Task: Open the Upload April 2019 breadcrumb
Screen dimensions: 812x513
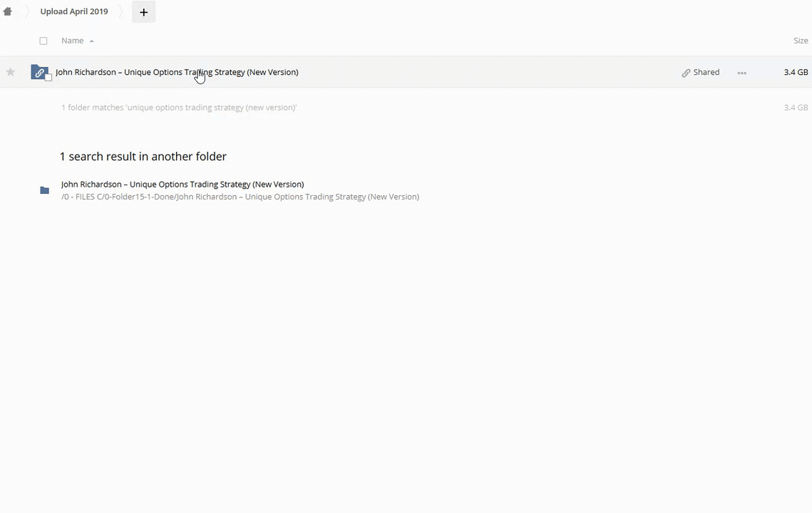Action: [74, 11]
